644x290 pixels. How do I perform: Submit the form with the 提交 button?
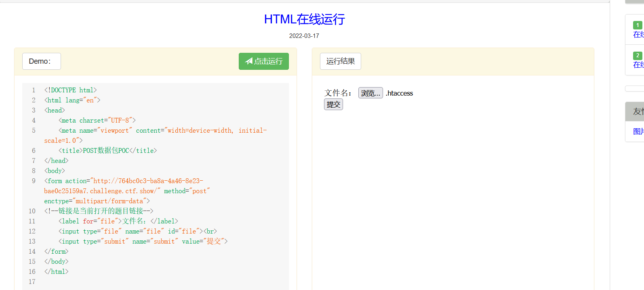(333, 104)
